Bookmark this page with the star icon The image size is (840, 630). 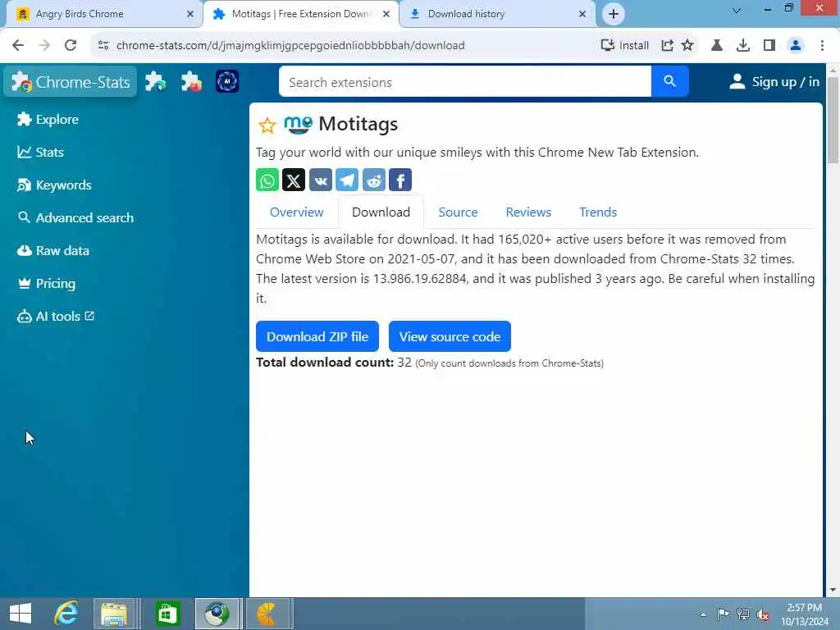pyautogui.click(x=687, y=46)
